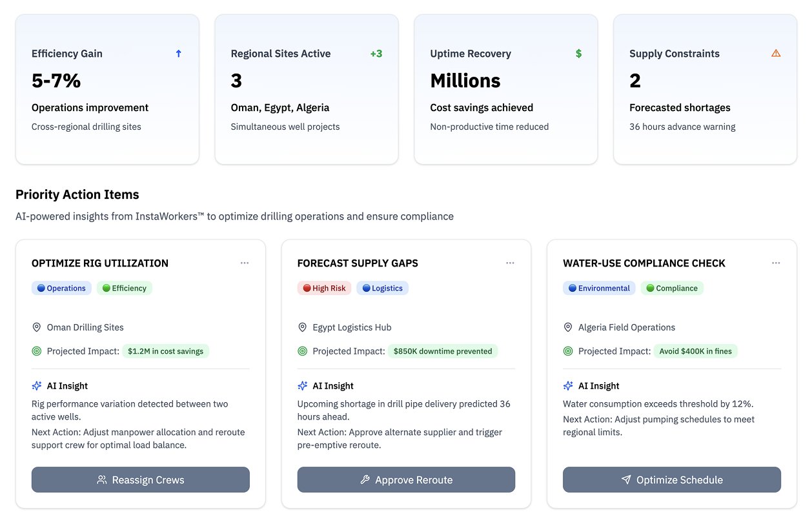Click the dollar icon on Uptime Recovery
Image resolution: width=812 pixels, height=519 pixels.
coord(578,54)
